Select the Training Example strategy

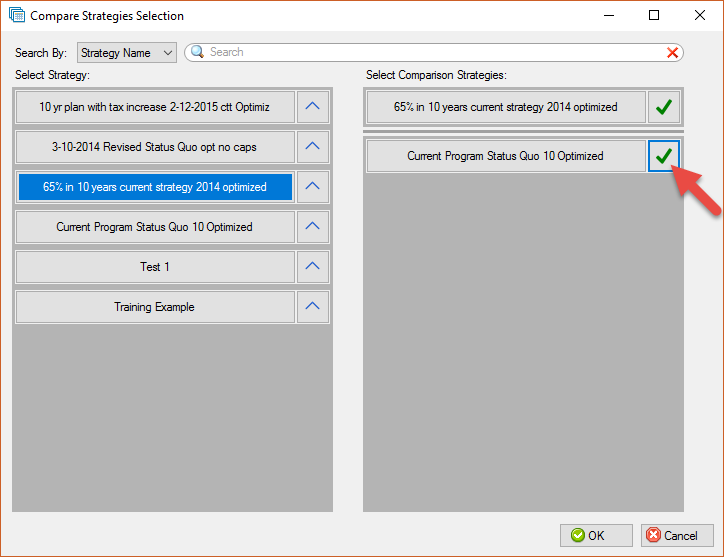click(155, 307)
